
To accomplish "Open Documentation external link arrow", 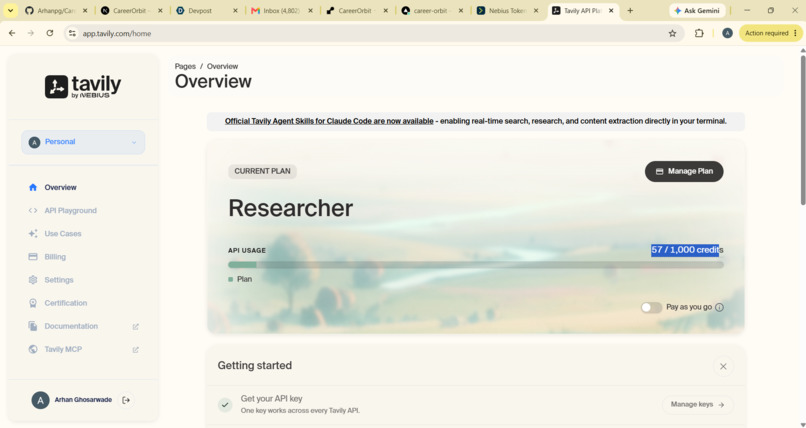I will tap(136, 327).
